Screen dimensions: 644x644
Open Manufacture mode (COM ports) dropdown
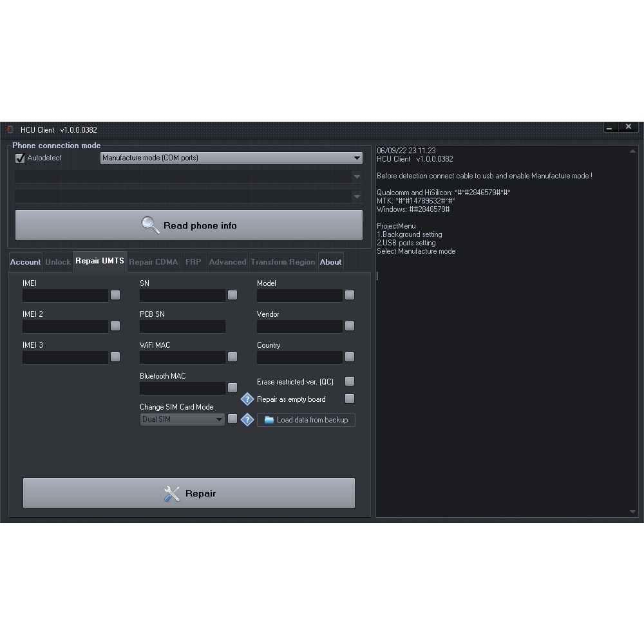(x=231, y=158)
